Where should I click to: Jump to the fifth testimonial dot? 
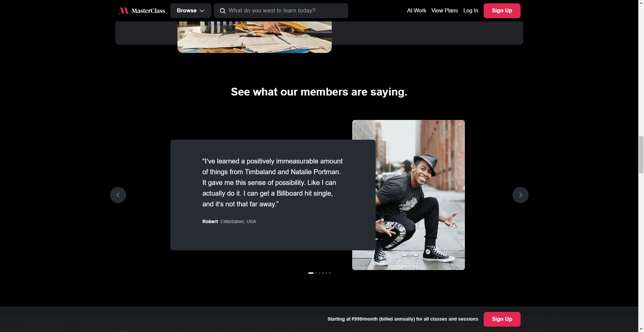pyautogui.click(x=326, y=273)
